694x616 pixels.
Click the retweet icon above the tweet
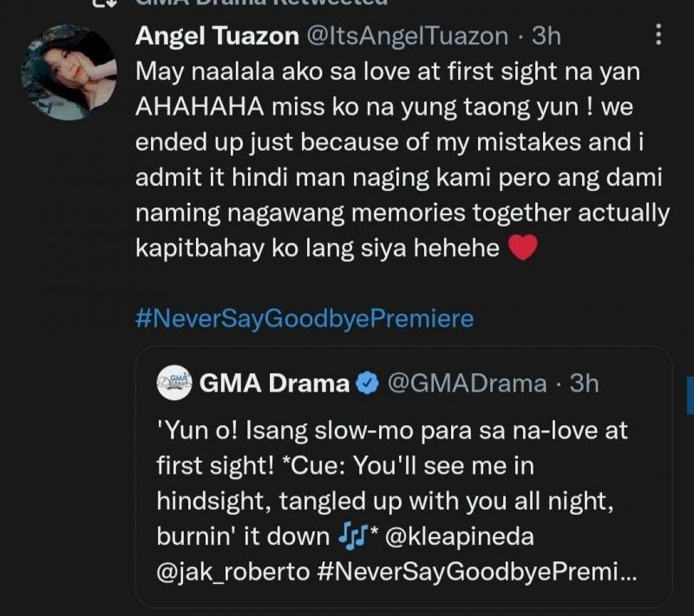coord(111,4)
